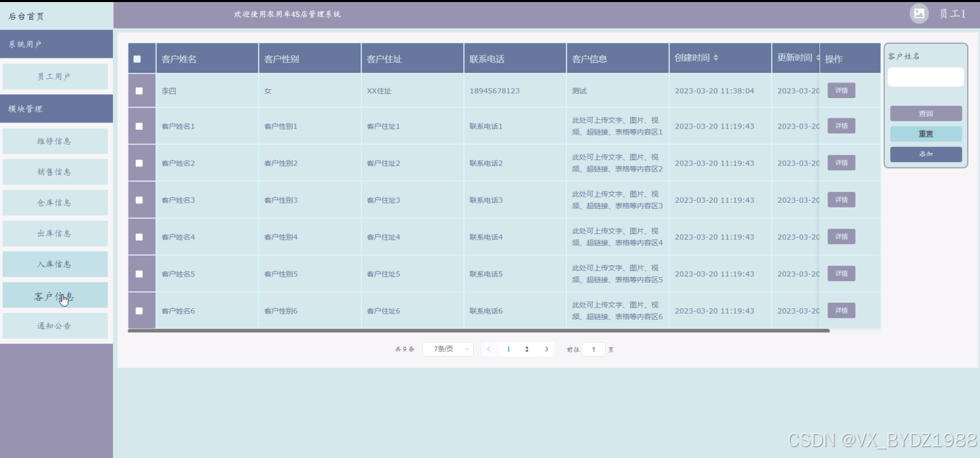Viewport: 980px width, 458px height.
Task: Toggle the select-all checkbox in table header
Action: [137, 59]
